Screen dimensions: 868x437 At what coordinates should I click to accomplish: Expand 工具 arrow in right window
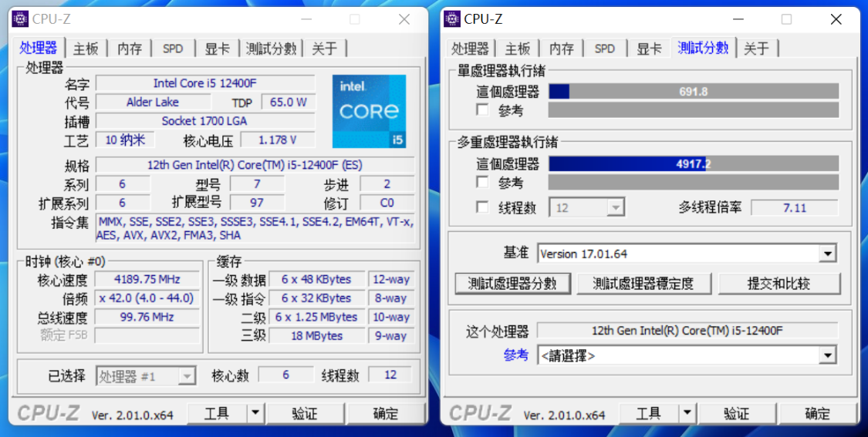(687, 412)
